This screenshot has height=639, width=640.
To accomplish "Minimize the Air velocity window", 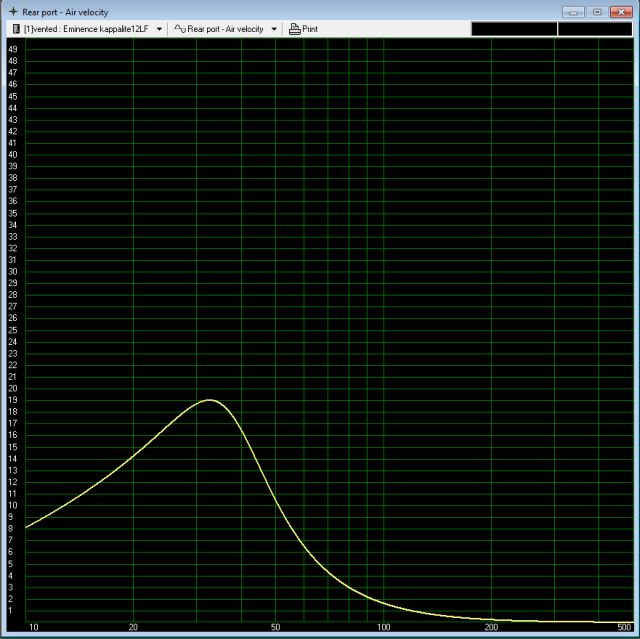I will tap(574, 11).
